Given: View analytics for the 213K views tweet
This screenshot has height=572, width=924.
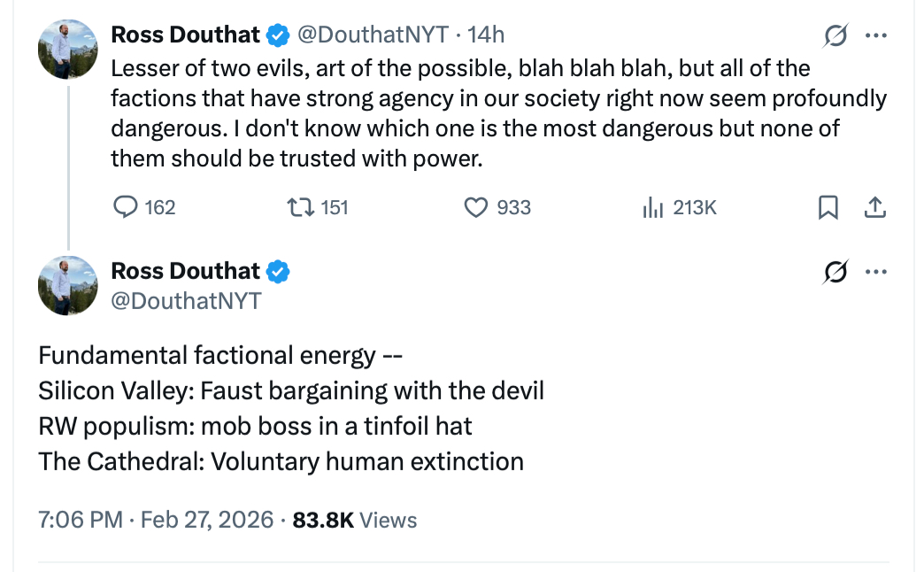Looking at the screenshot, I should [x=653, y=207].
